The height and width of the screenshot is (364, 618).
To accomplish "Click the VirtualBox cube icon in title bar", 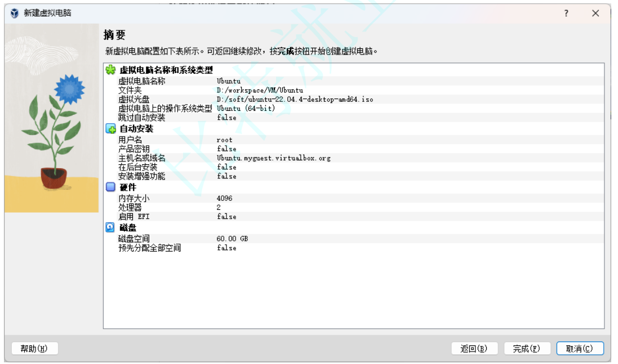I will [x=14, y=13].
